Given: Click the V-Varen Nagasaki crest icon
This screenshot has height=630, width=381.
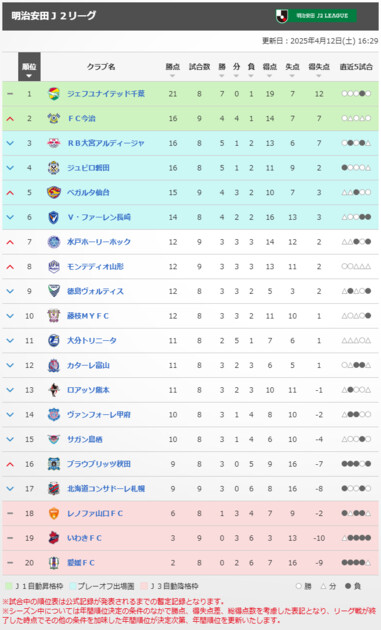Looking at the screenshot, I should click(54, 217).
